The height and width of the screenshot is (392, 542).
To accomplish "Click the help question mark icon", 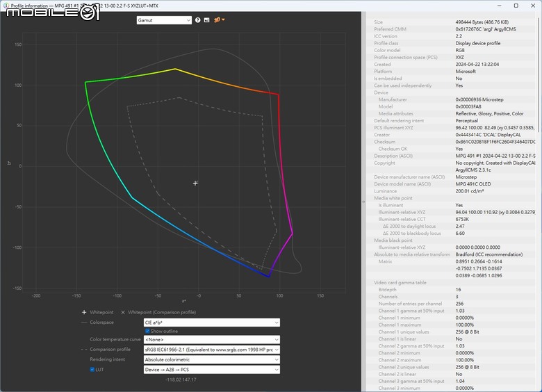I will tap(198, 20).
